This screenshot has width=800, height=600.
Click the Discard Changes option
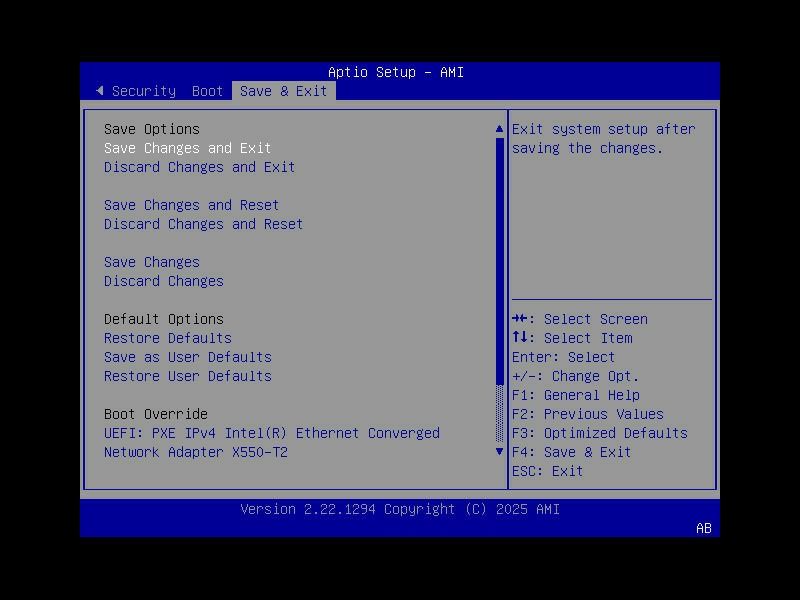click(163, 281)
